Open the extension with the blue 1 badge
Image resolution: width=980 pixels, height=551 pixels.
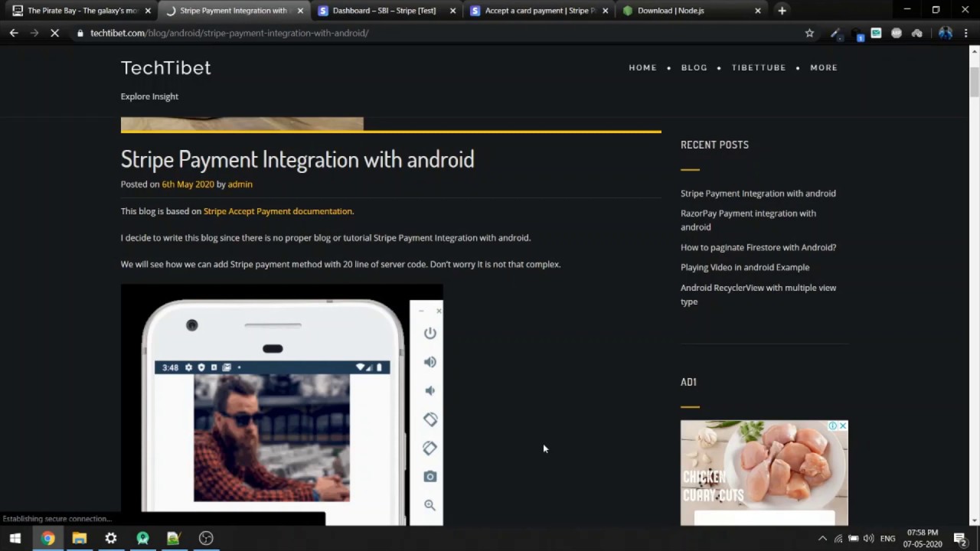coord(857,34)
